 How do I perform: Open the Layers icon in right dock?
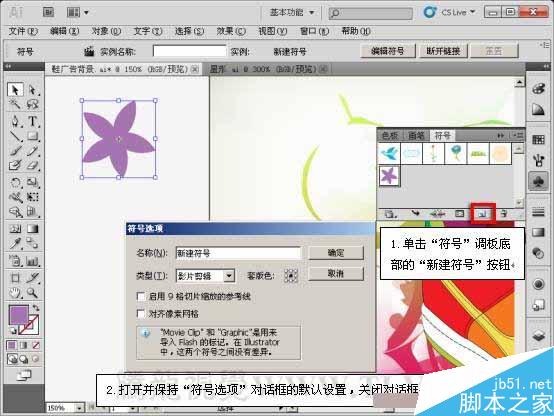(538, 335)
